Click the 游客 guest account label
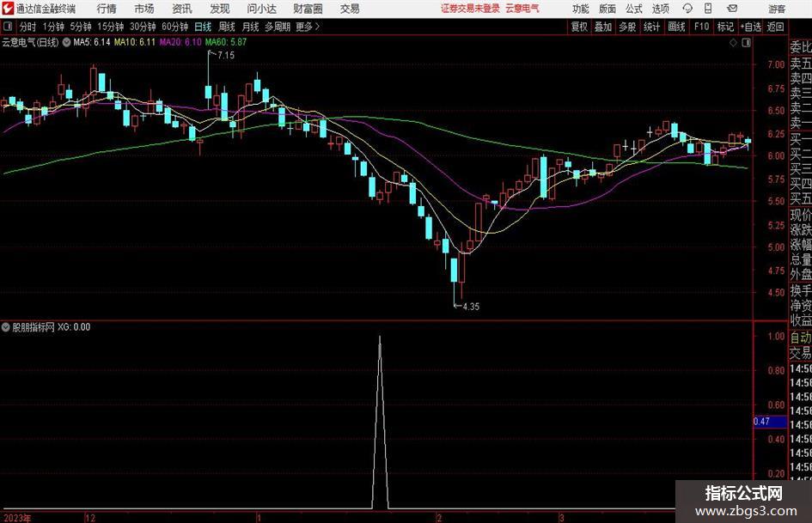Image resolution: width=812 pixels, height=523 pixels. pyautogui.click(x=777, y=9)
